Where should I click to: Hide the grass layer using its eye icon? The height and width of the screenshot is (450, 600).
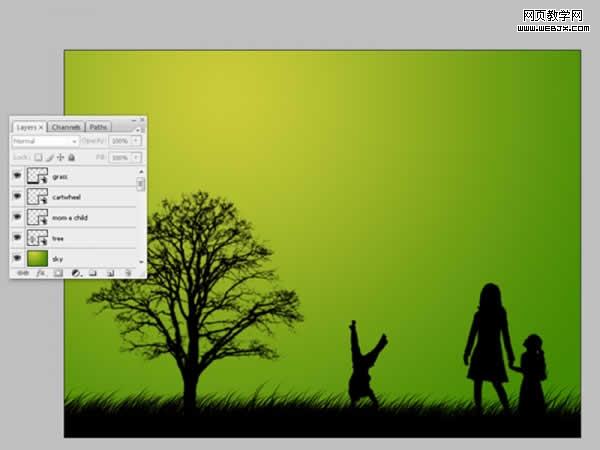(17, 176)
